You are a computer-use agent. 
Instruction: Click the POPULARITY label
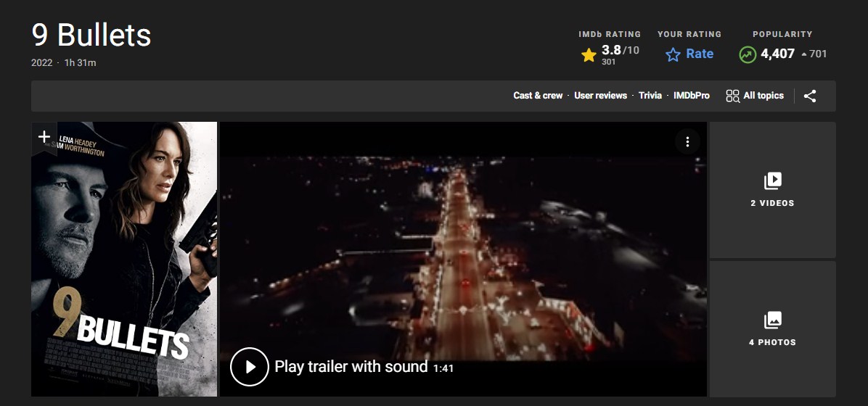click(782, 34)
